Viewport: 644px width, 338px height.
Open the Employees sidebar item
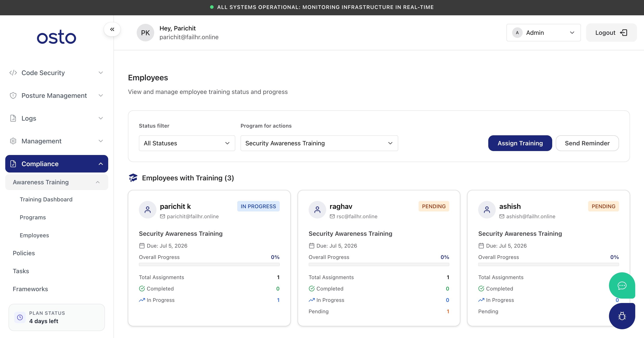[x=34, y=235]
